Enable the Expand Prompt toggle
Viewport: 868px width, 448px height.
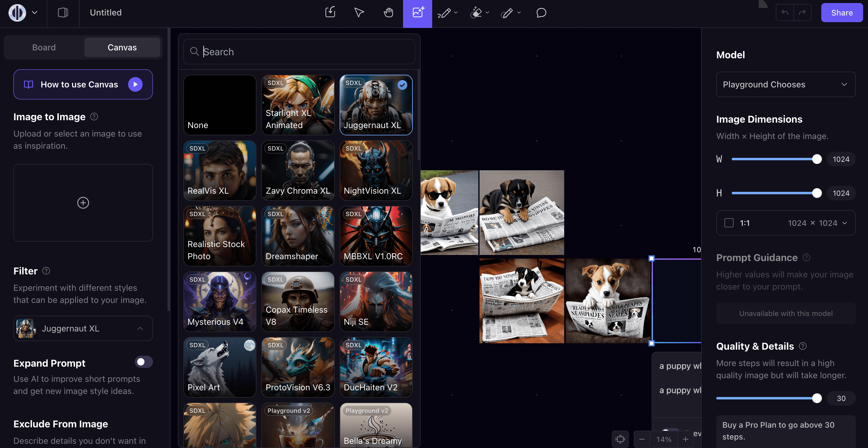pyautogui.click(x=144, y=362)
